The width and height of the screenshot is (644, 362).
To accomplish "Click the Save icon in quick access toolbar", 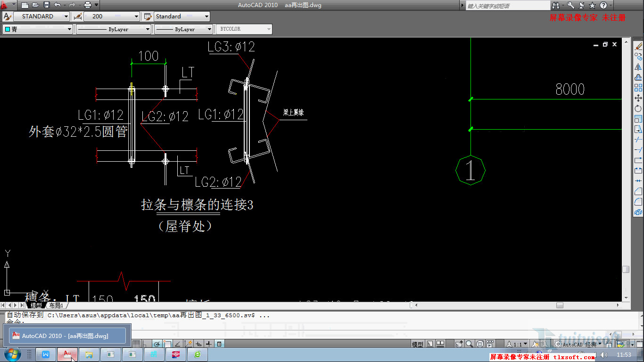I will [x=46, y=5].
